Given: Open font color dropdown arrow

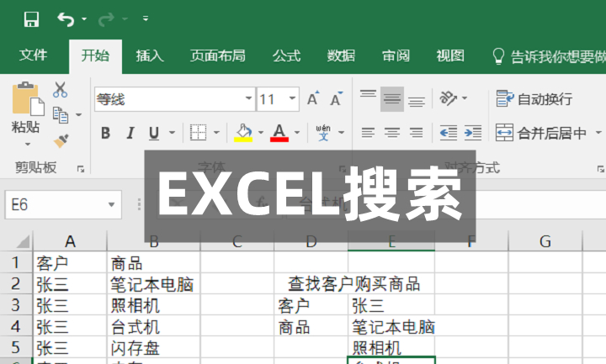Looking at the screenshot, I should coord(297,132).
